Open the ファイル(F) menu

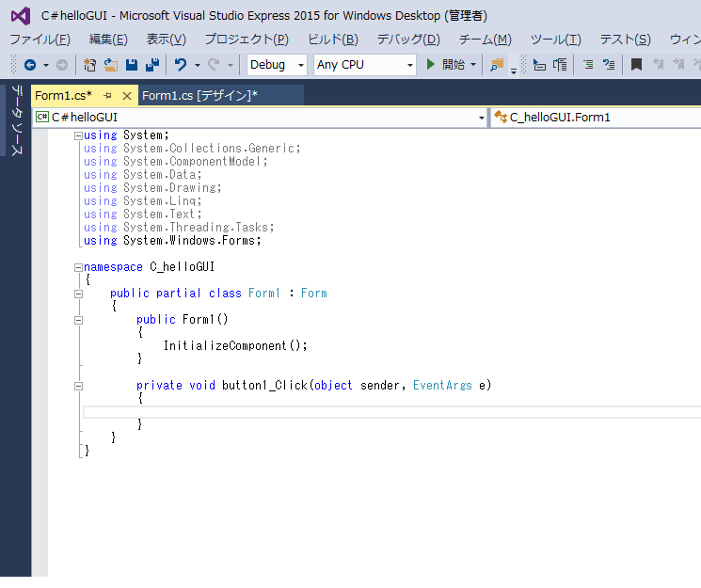[40, 40]
